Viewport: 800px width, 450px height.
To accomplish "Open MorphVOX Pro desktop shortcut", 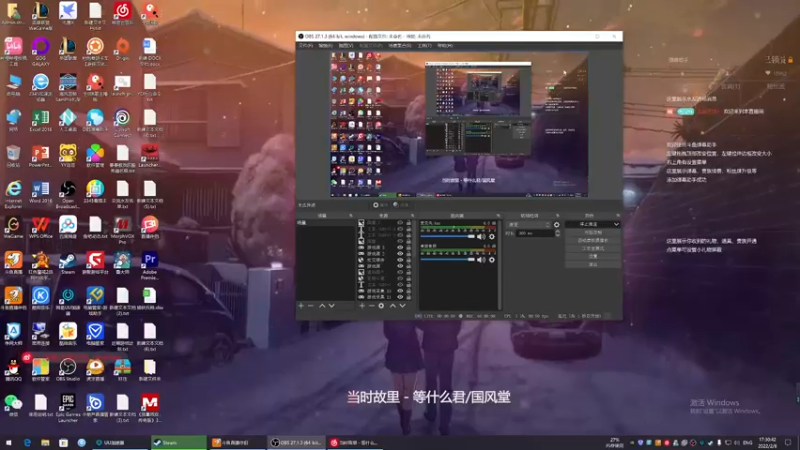I will click(x=122, y=230).
